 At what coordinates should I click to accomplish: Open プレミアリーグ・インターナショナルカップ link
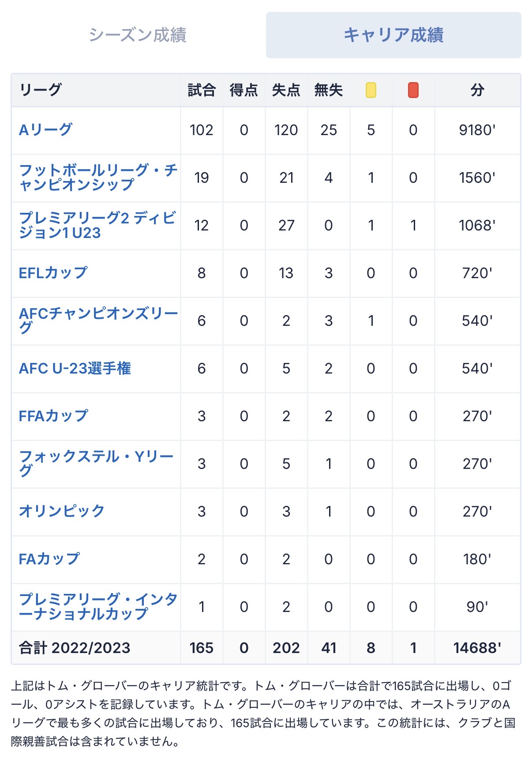click(x=98, y=606)
